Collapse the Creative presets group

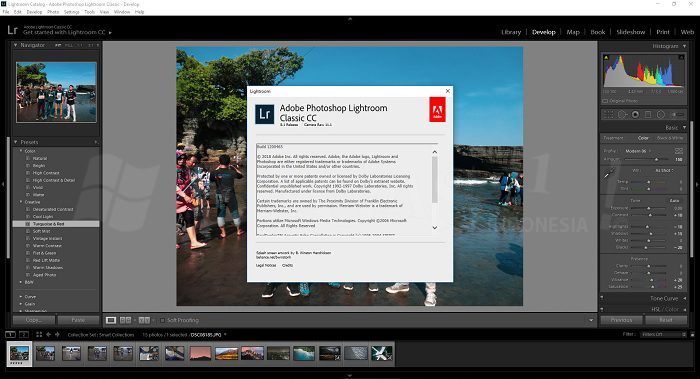tap(21, 202)
